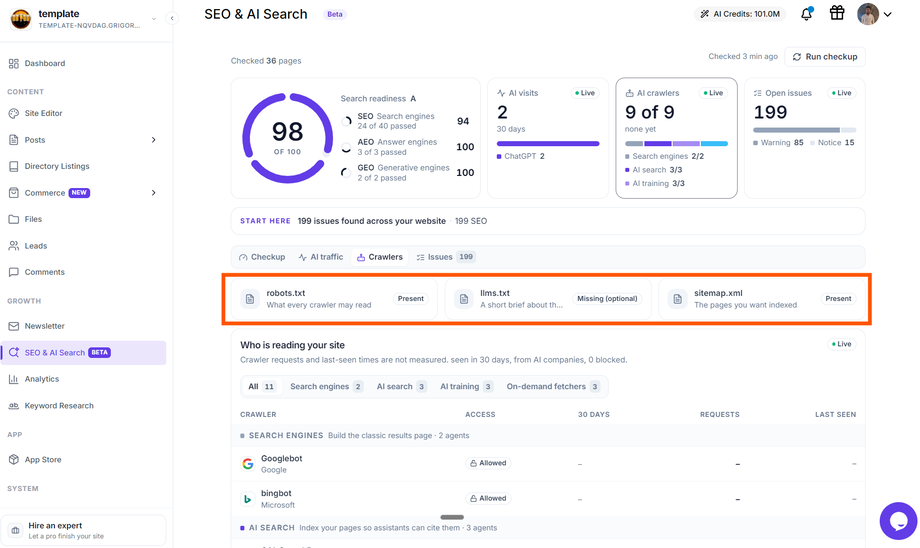The image size is (920, 548).
Task: Click the Hire an expert card
Action: point(83,530)
